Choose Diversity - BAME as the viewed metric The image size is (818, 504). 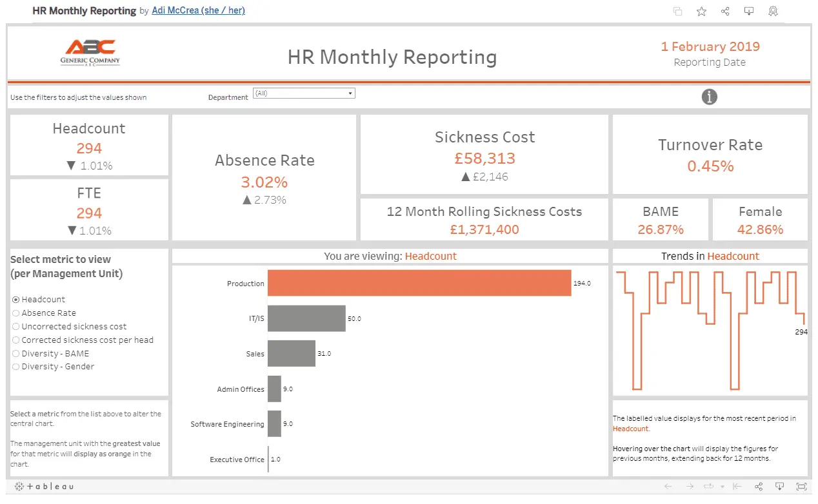click(x=16, y=353)
